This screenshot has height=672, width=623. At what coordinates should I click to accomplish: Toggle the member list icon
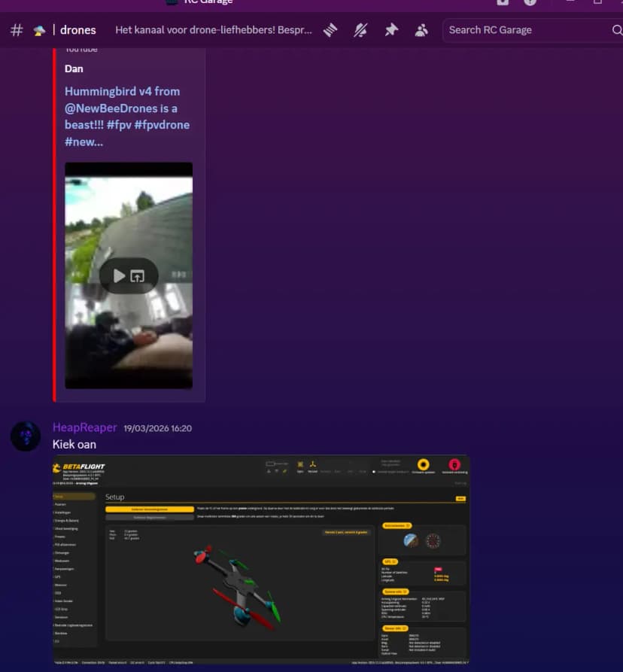click(x=421, y=30)
